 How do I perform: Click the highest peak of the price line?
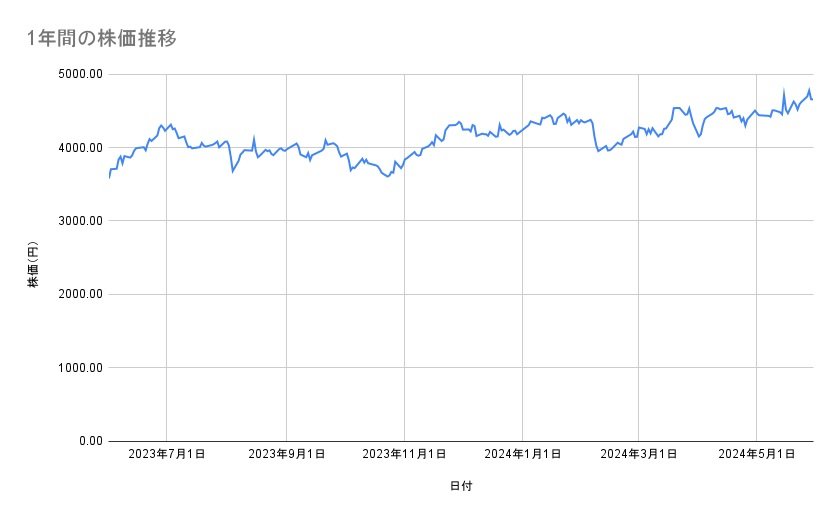click(808, 90)
